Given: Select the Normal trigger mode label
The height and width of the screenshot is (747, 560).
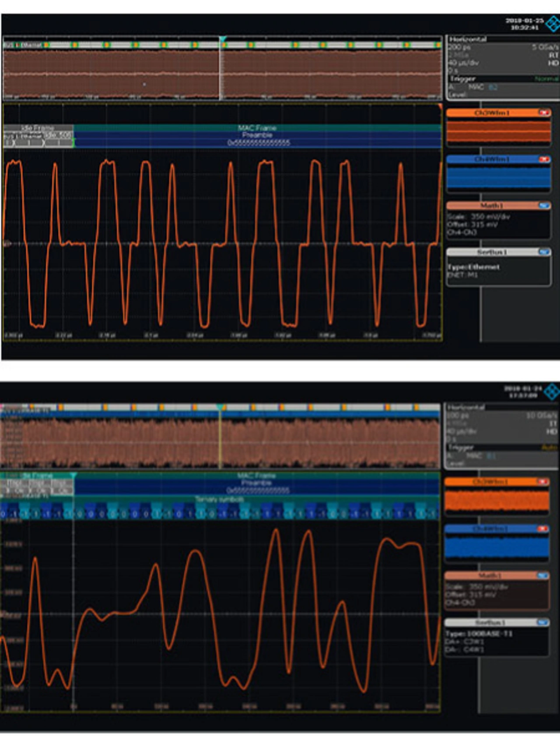Looking at the screenshot, I should coord(546,79).
